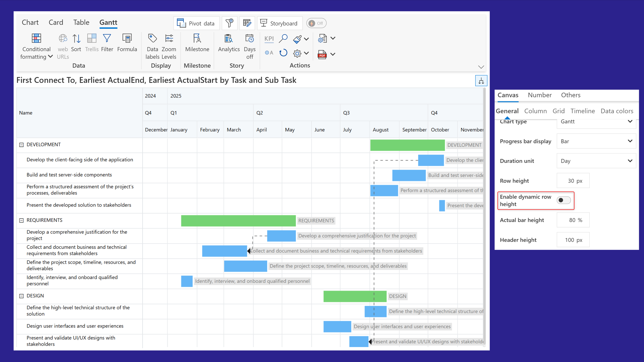This screenshot has width=644, height=362.
Task: Click the Formula icon
Action: click(127, 38)
